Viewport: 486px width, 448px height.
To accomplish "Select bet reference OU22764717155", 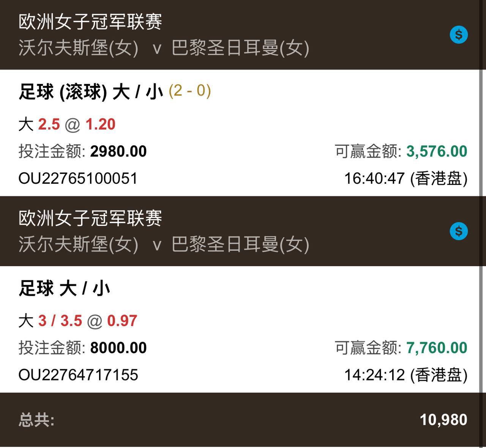I will click(x=78, y=375).
